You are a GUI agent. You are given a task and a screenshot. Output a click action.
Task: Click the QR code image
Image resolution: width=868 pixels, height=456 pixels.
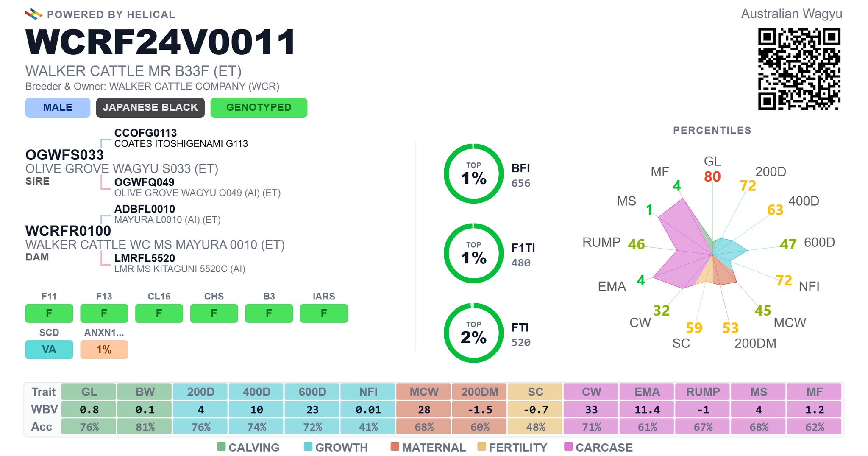coord(799,69)
